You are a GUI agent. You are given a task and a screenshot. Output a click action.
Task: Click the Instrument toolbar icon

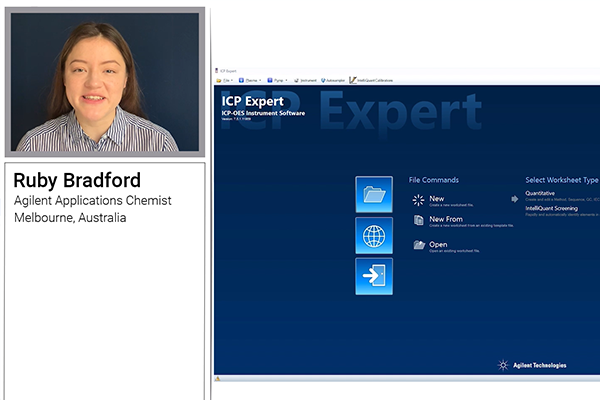click(x=296, y=80)
